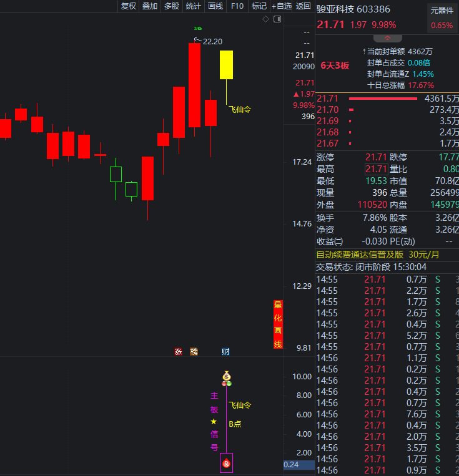Add stock via +自选 button

pyautogui.click(x=281, y=6)
